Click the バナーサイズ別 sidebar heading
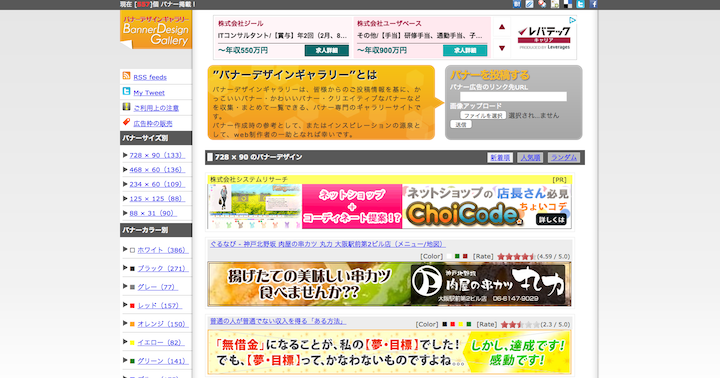The image size is (720, 378). pyautogui.click(x=156, y=138)
